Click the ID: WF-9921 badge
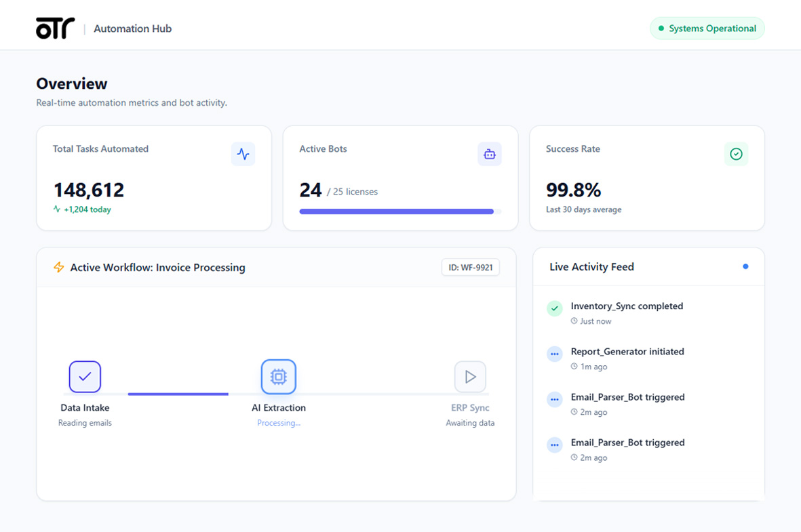Viewport: 801px width, 532px height. tap(471, 268)
